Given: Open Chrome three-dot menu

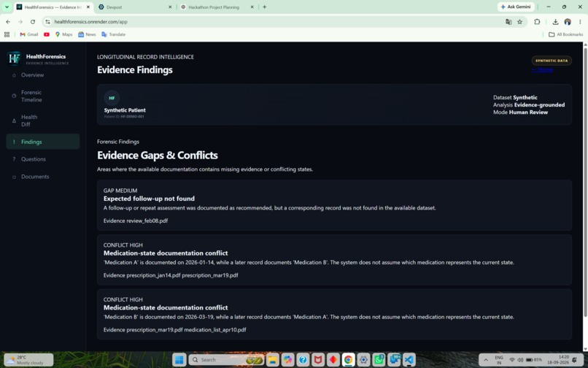Looking at the screenshot, I should (580, 22).
